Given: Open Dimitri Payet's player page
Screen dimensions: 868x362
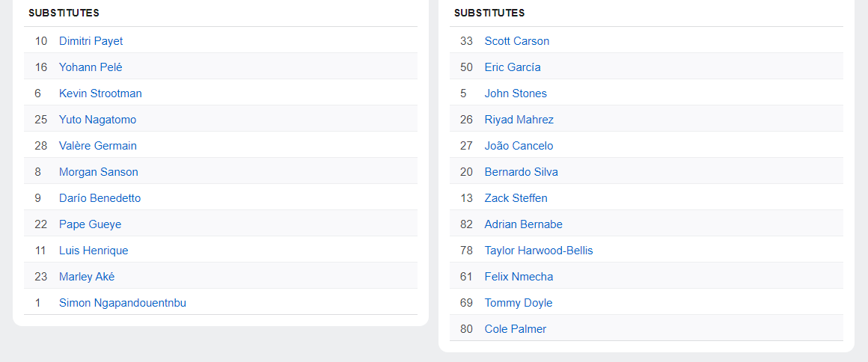Looking at the screenshot, I should (91, 41).
